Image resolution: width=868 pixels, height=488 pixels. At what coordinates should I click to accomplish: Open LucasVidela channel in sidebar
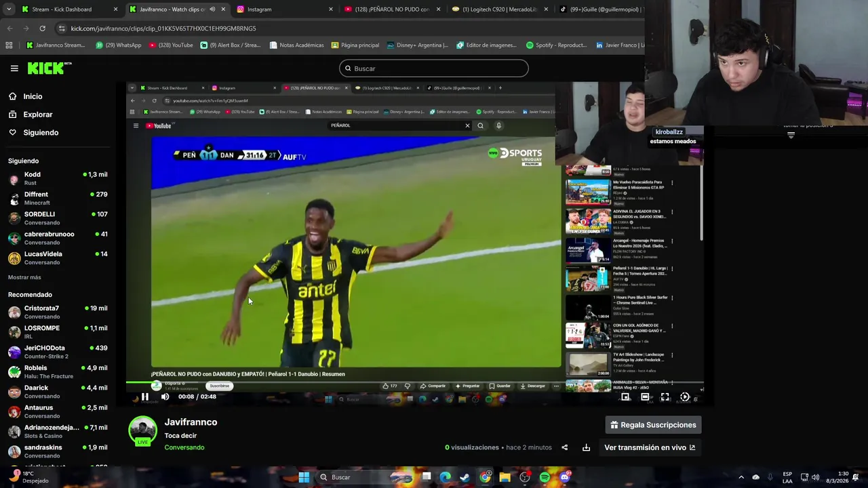pyautogui.click(x=58, y=258)
